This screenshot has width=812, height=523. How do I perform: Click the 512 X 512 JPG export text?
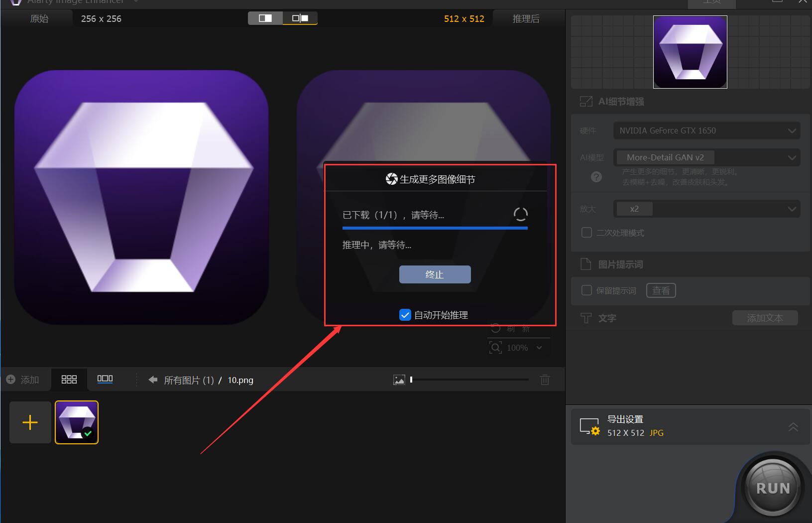click(x=635, y=433)
